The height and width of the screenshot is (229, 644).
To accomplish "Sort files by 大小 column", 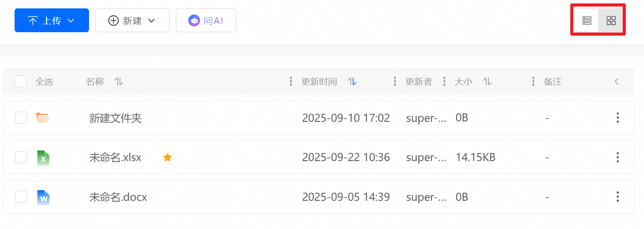I will [487, 82].
